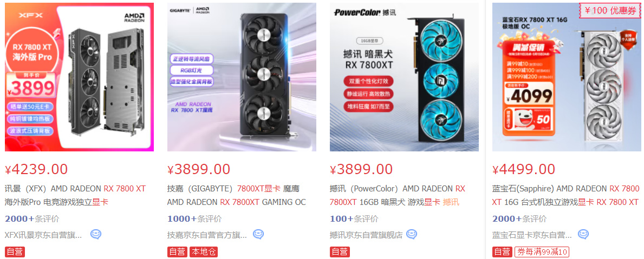Open 蓝宝石 Sapphire RX 7800 title link
Image resolution: width=644 pixels, height=259 pixels.
pyautogui.click(x=566, y=196)
